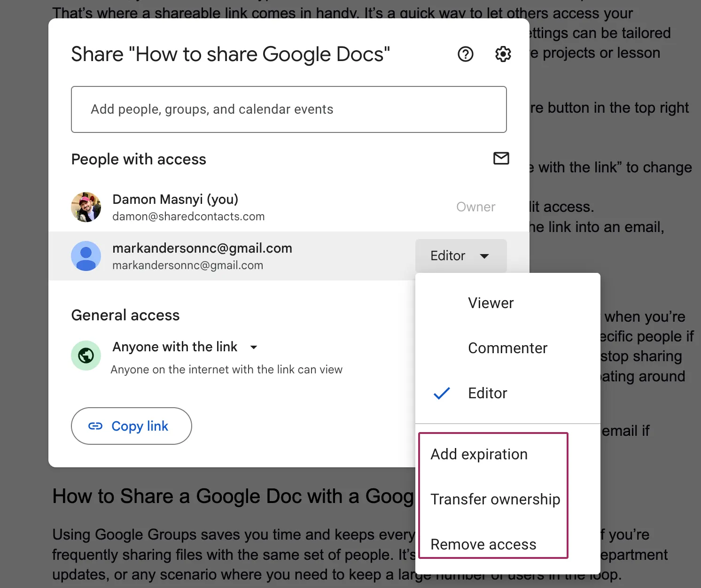
Task: Select the Commenter role option
Action: [507, 348]
